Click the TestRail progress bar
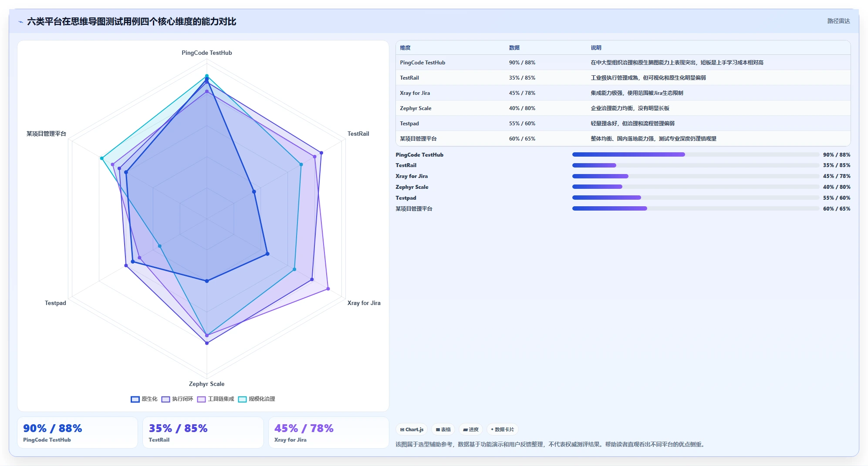Image resolution: width=868 pixels, height=466 pixels. tap(696, 165)
